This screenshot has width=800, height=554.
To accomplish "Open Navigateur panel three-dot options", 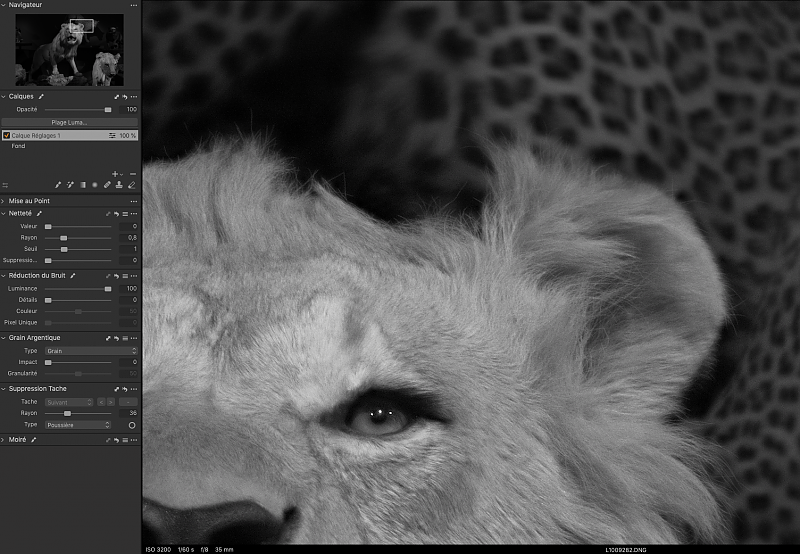I will (x=132, y=6).
